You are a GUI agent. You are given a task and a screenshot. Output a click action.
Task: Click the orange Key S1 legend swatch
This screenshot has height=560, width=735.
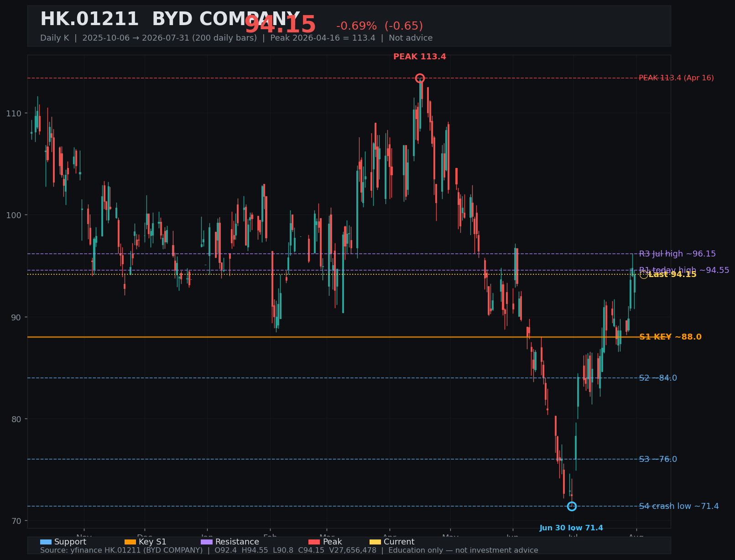pos(130,542)
